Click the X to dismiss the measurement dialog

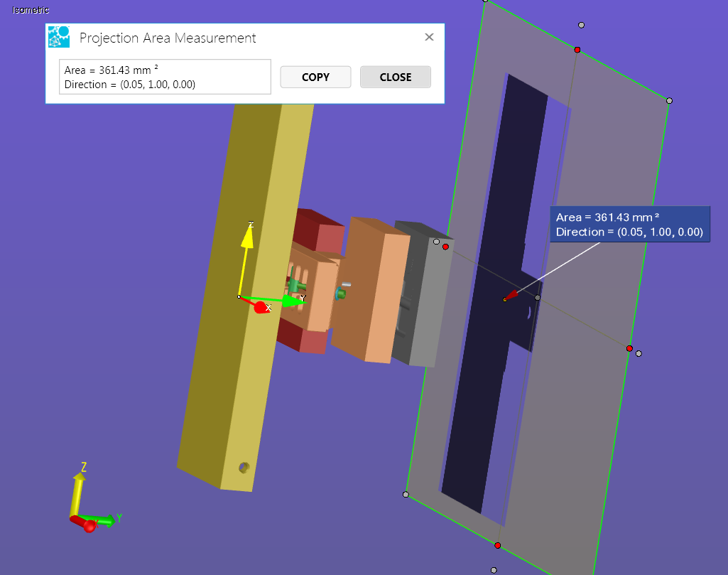pos(429,36)
